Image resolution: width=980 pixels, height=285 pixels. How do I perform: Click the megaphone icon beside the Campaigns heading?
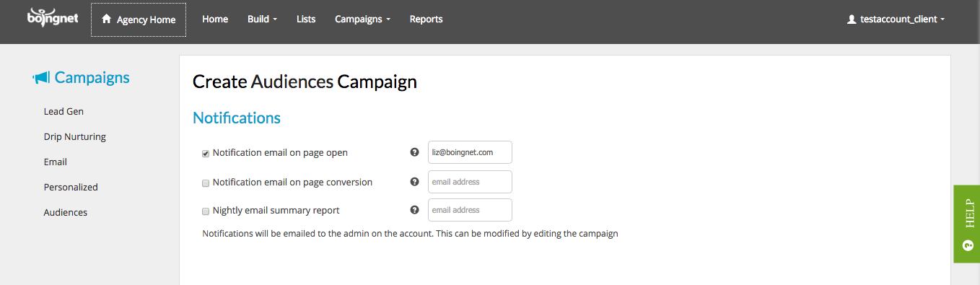(x=41, y=78)
